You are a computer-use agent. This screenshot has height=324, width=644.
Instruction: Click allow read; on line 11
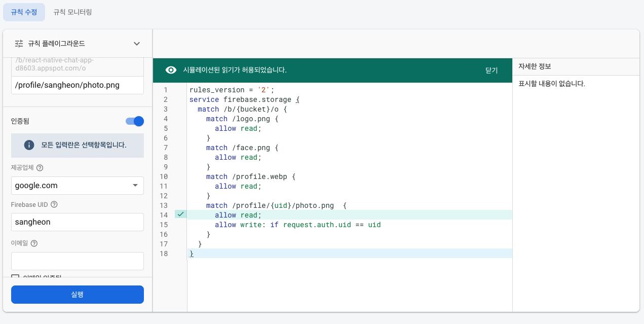click(238, 186)
